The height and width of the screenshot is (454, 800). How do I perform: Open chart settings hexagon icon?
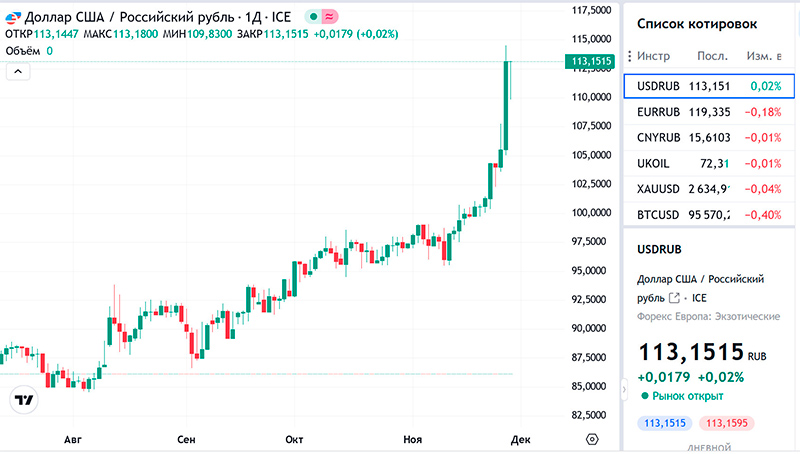(x=592, y=439)
